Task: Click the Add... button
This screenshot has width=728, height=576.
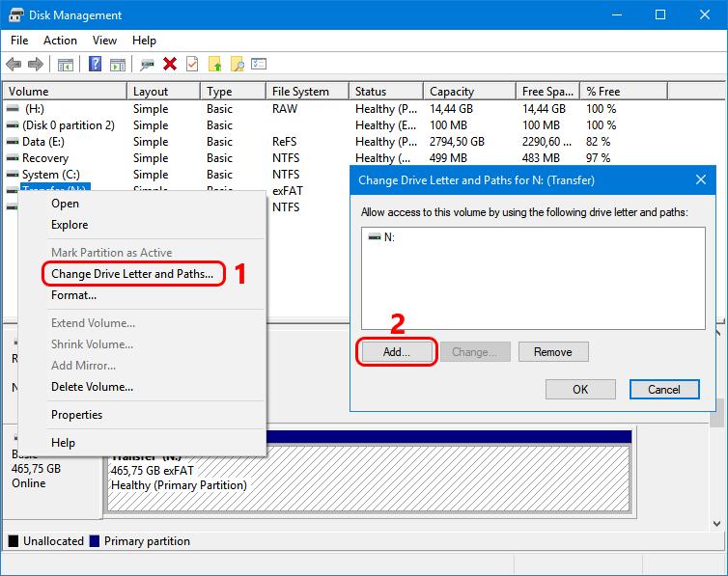Action: pyautogui.click(x=397, y=352)
